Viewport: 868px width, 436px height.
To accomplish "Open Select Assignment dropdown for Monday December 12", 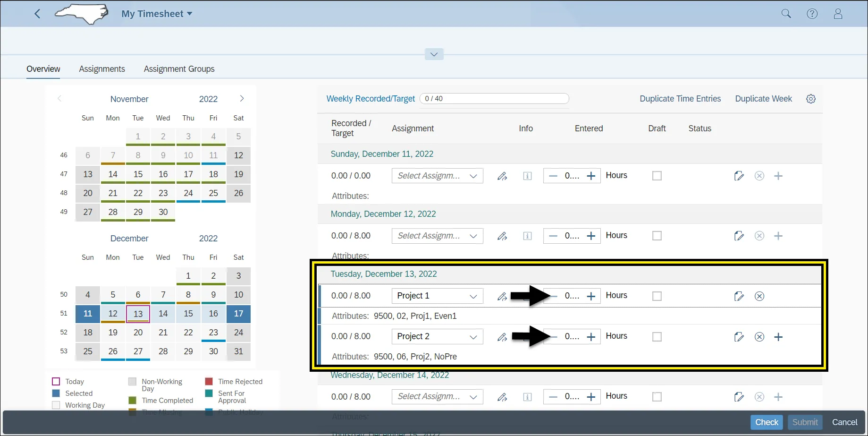I will point(473,236).
